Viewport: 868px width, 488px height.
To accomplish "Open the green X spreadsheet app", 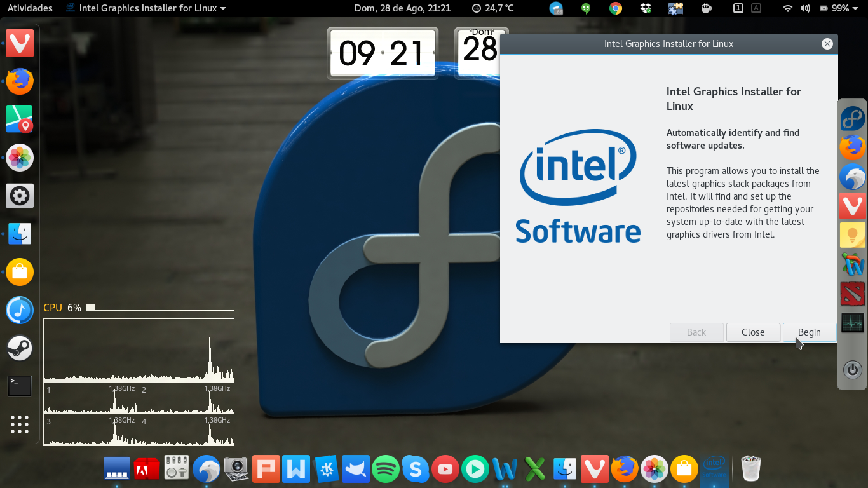I will pos(535,469).
